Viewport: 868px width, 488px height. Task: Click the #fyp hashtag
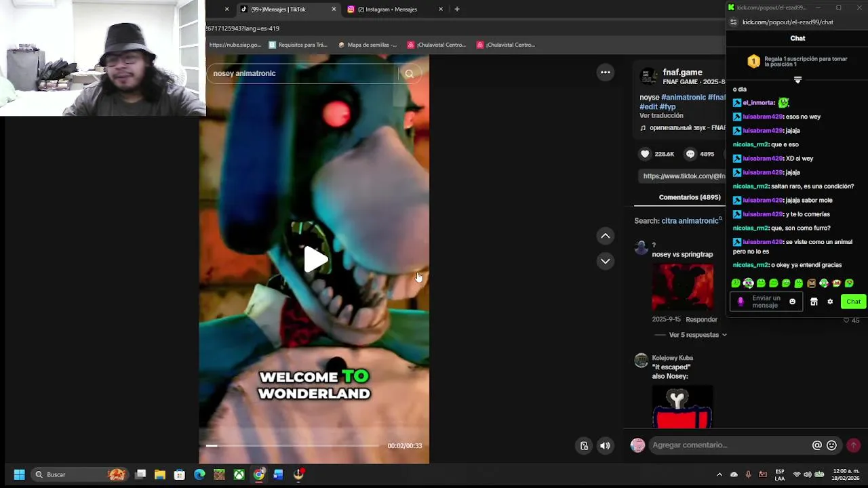[667, 107]
